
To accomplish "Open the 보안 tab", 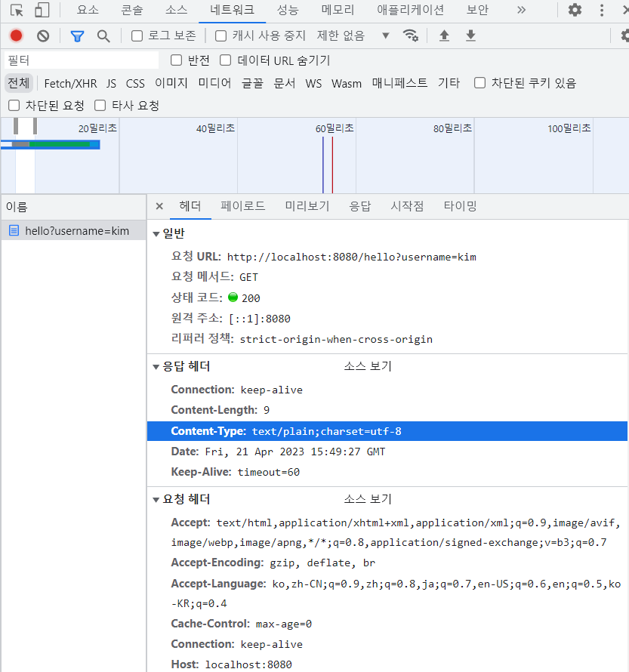I will [477, 10].
